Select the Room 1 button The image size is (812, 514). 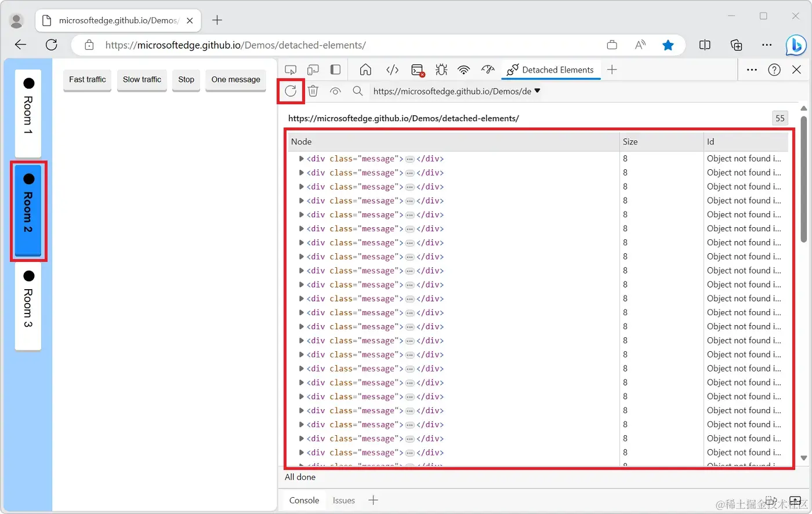click(x=28, y=113)
